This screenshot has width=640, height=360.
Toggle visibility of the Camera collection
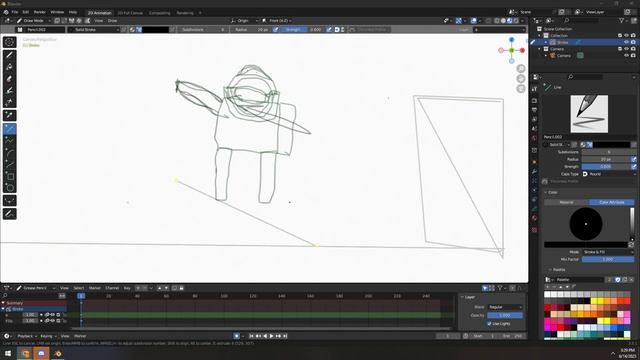pyautogui.click(x=627, y=49)
